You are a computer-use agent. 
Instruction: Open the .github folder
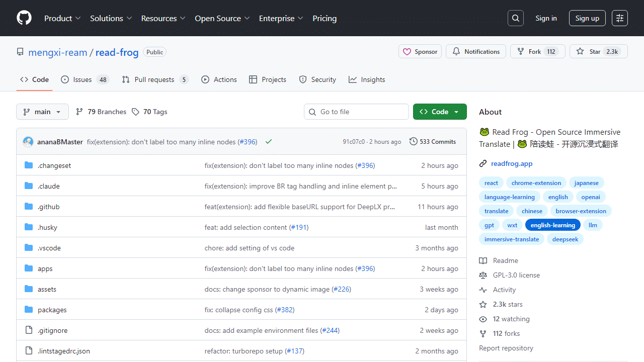click(x=49, y=207)
